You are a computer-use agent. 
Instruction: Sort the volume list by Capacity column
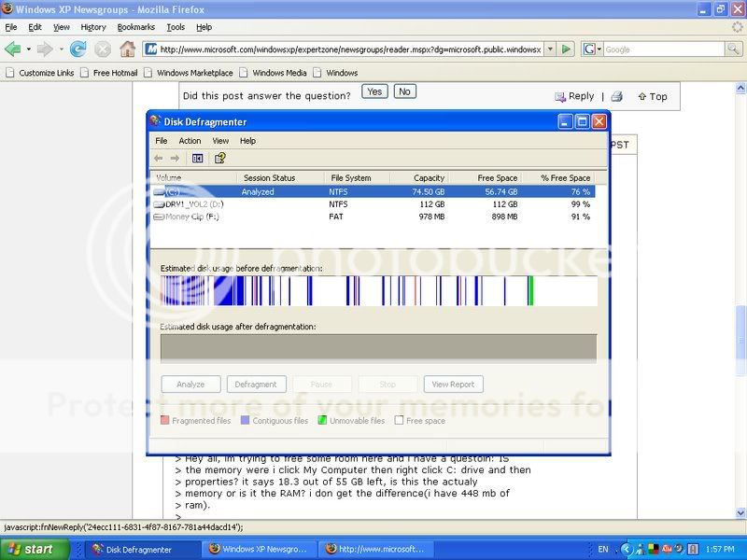[419, 178]
